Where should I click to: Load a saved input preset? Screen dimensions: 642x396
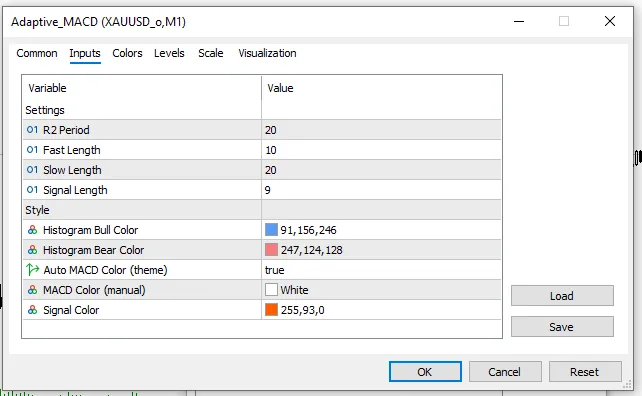pos(562,296)
